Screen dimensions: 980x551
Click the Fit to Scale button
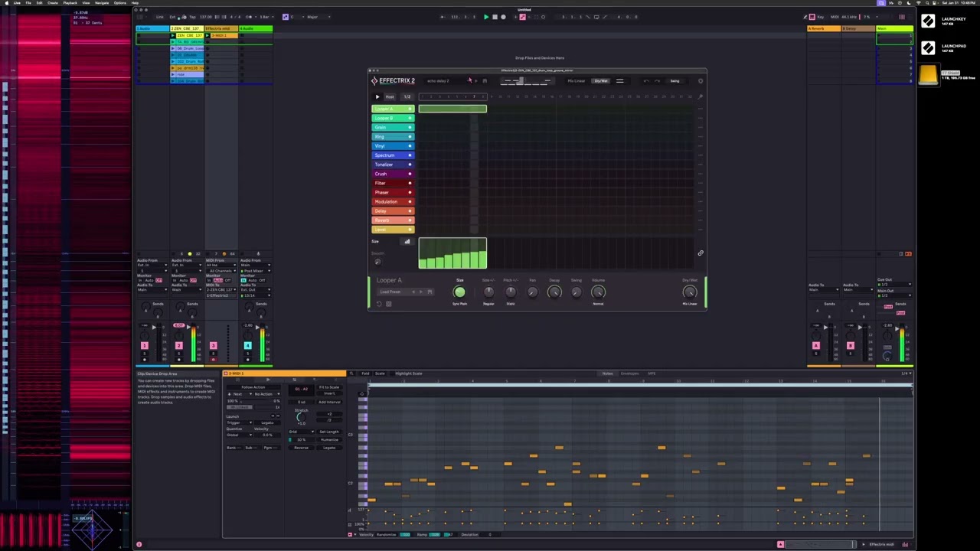pos(329,387)
